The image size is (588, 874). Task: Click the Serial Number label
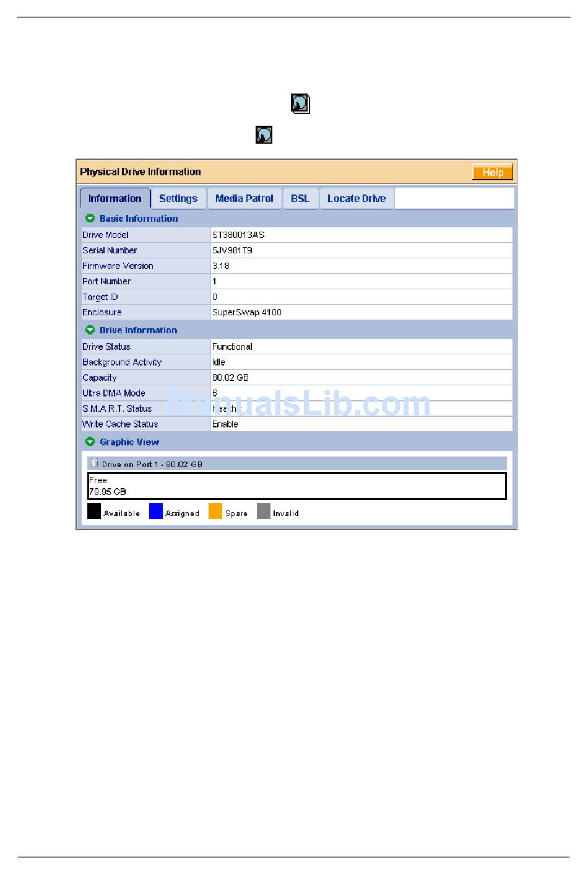pyautogui.click(x=110, y=250)
